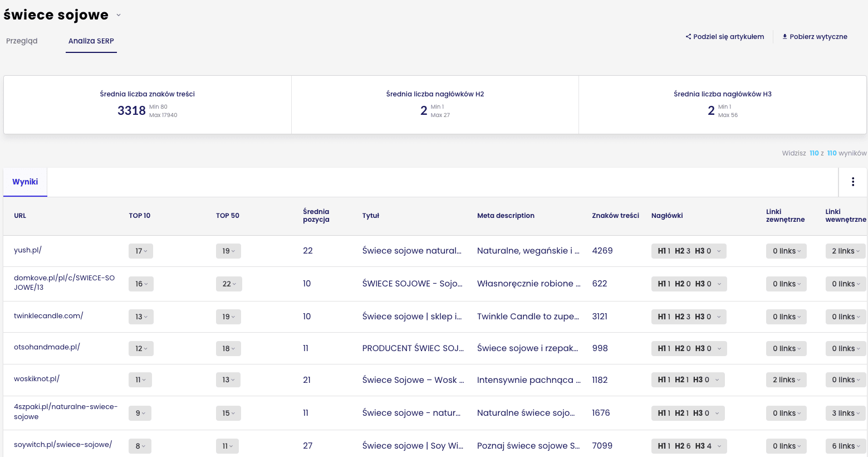Expand TOP 50 value 18 for otsohandmade.pl
Image resolution: width=868 pixels, height=457 pixels.
click(228, 348)
